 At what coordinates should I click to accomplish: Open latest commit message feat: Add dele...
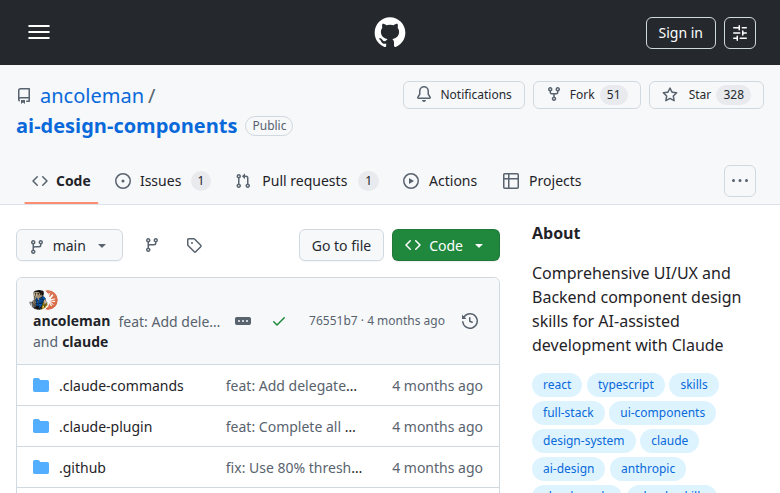(169, 322)
